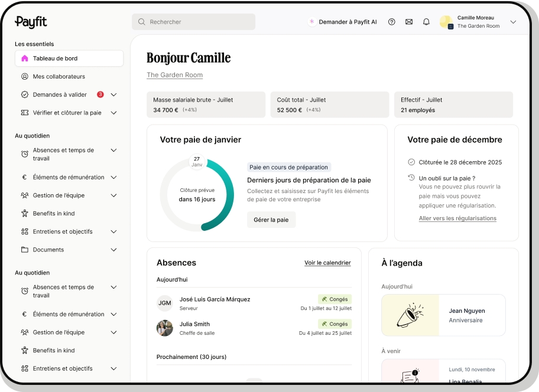Click the Mes collaborateurs person icon

pos(25,77)
